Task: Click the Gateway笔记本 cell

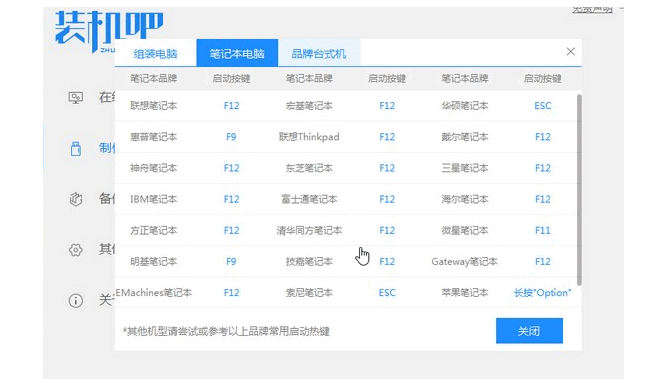Action: 464,262
